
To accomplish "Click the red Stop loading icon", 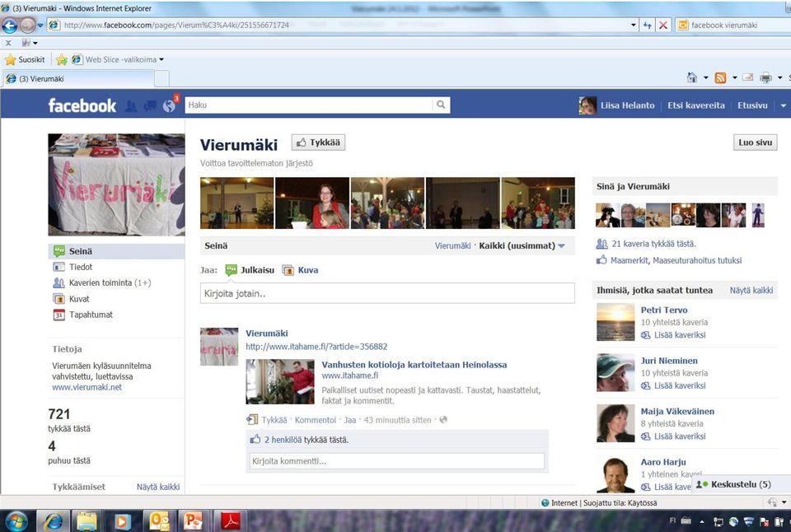I will [x=663, y=26].
